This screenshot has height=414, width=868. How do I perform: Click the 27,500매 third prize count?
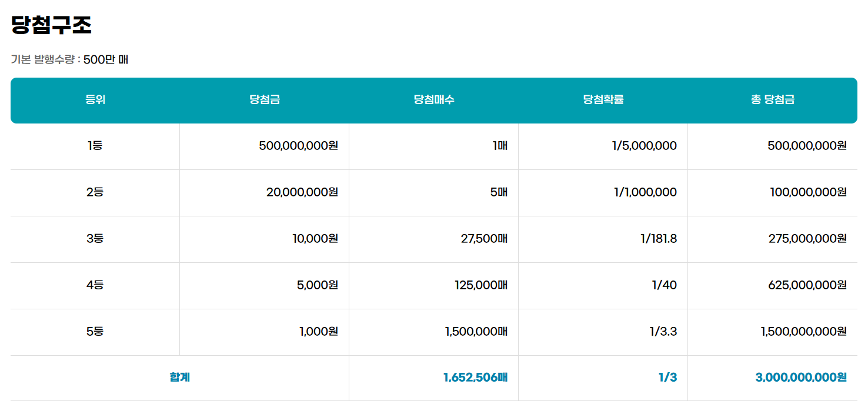point(482,239)
